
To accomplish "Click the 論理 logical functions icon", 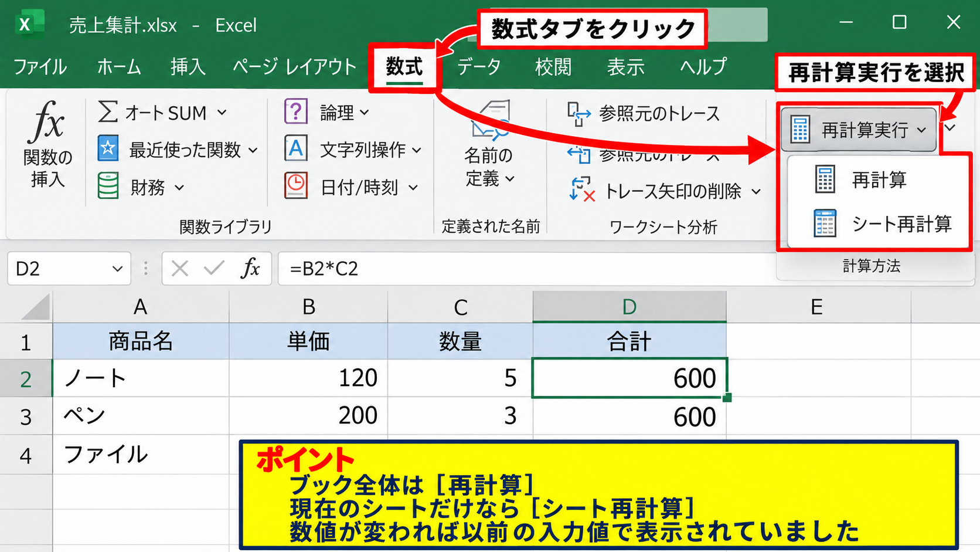I will (x=296, y=111).
